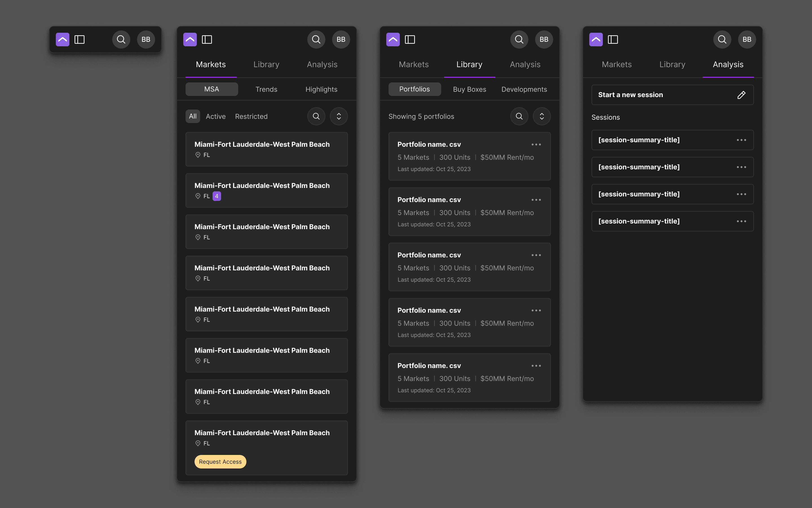Image resolution: width=812 pixels, height=508 pixels.
Task: Toggle the sidebar icon in the Analysis panel header
Action: [x=613, y=39]
